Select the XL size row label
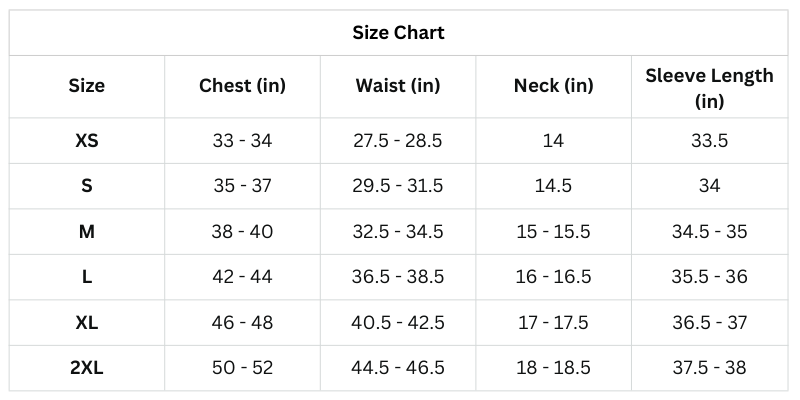Image resolution: width=800 pixels, height=400 pixels. tap(87, 323)
